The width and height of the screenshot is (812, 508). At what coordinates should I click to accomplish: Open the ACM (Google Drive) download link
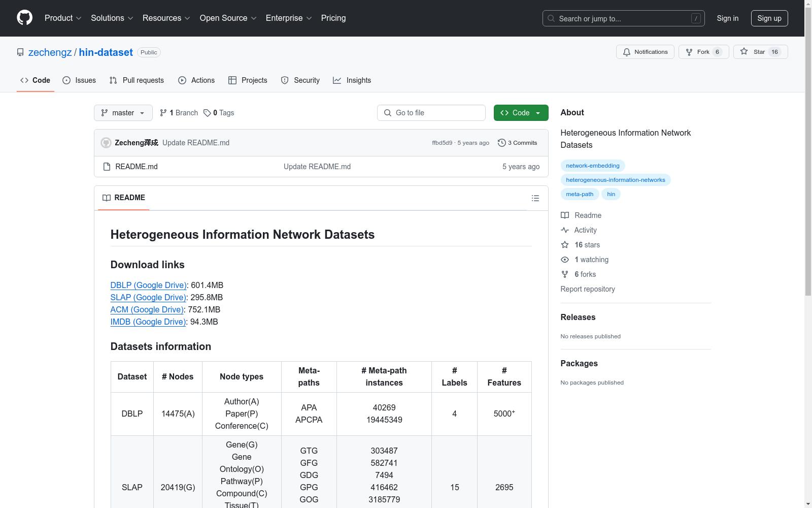tap(147, 309)
